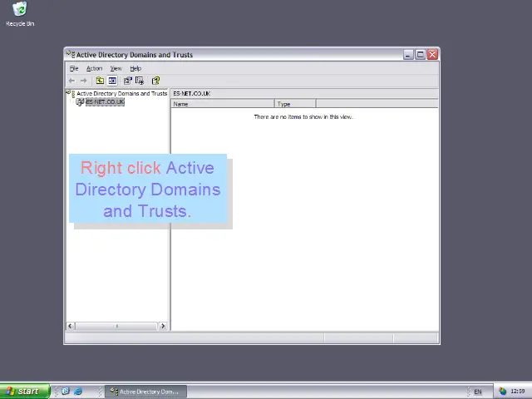Screen dimensions: 532x399
Task: Click the Show Desktop quick launch icon
Action: 66,392
